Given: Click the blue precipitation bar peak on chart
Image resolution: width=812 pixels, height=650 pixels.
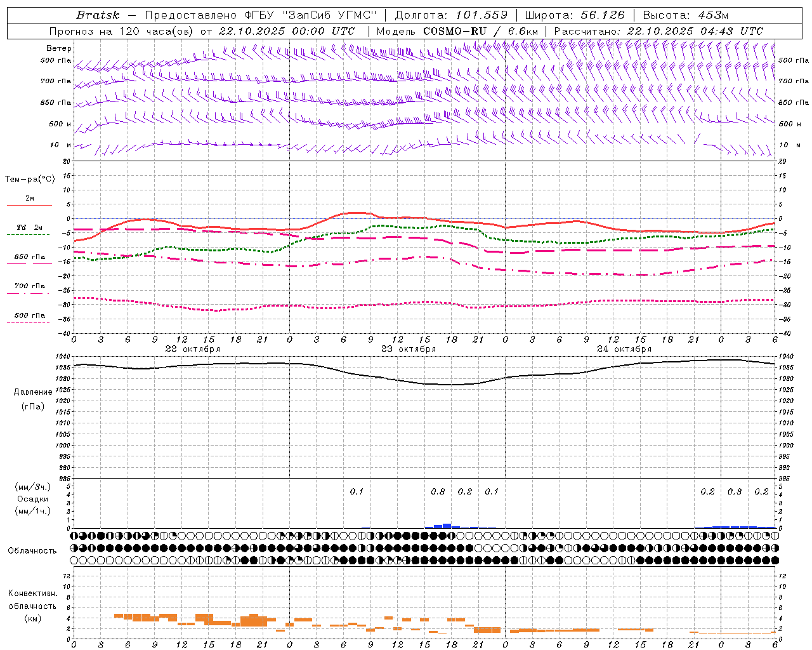Looking at the screenshot, I should [447, 526].
